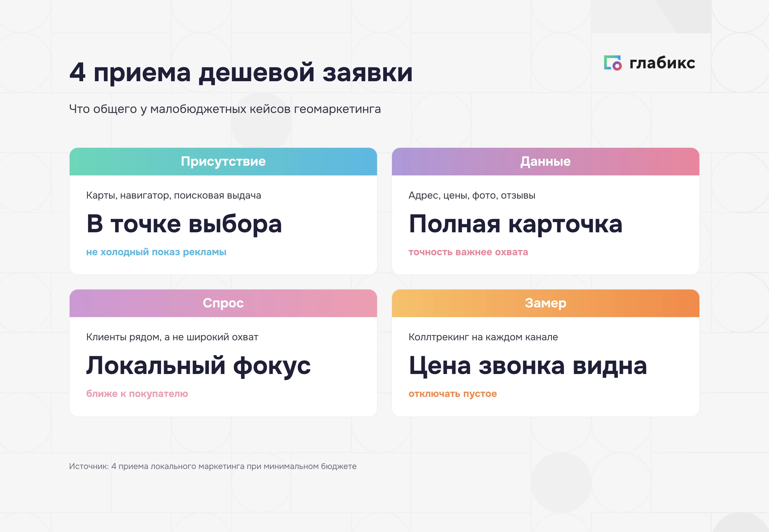Click subtitle 'Что общего у малобюджетных кейсов геомаркетинга'
Screen dimensions: 769x532
(x=225, y=109)
